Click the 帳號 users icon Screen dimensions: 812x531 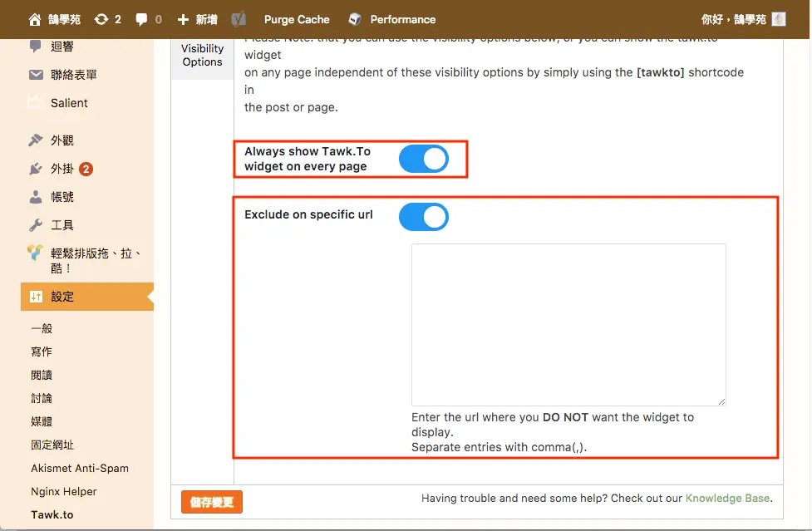coord(35,197)
